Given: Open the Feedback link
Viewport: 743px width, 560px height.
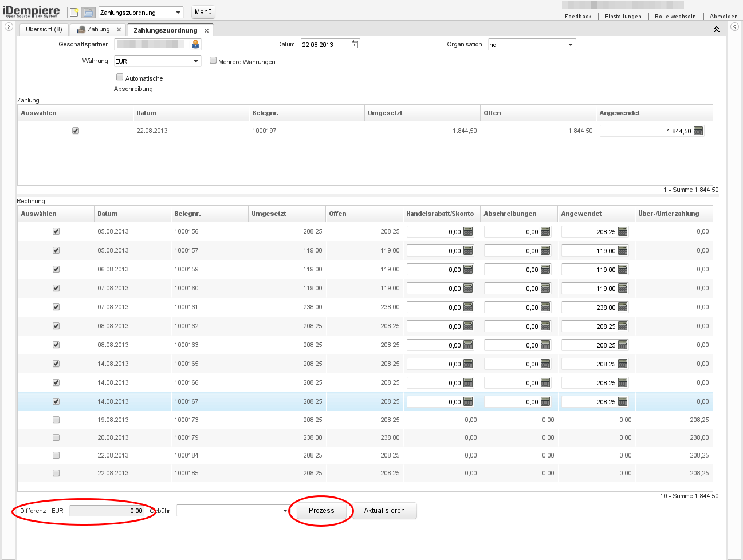Looking at the screenshot, I should 578,16.
